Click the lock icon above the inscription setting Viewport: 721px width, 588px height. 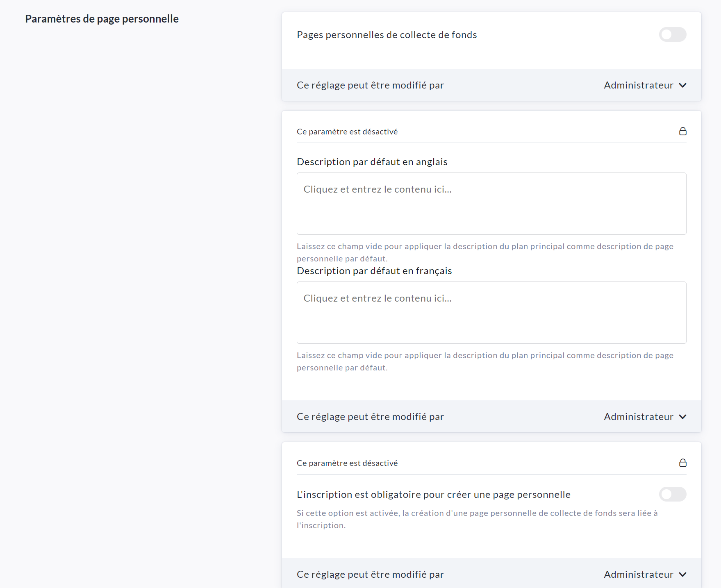[682, 463]
